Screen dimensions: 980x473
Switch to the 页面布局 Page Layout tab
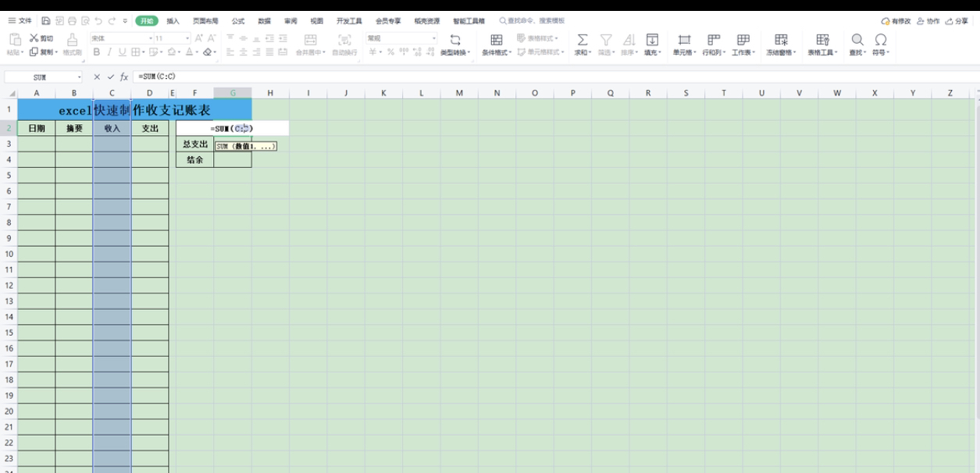click(x=205, y=21)
